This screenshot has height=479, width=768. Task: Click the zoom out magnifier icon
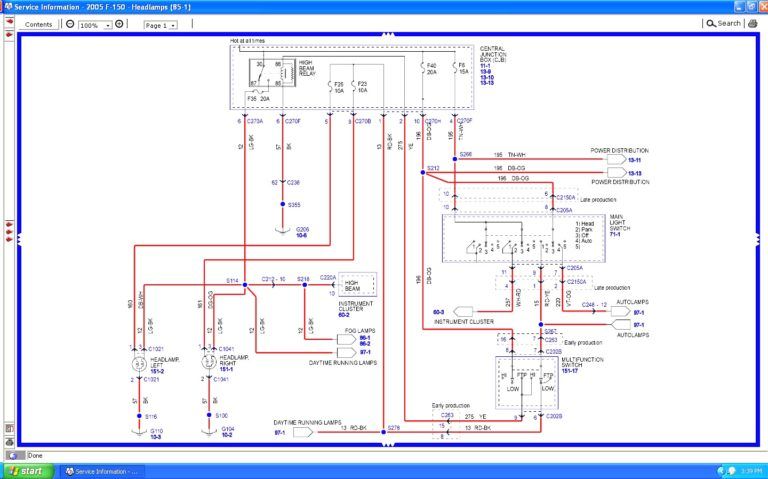[70, 24]
